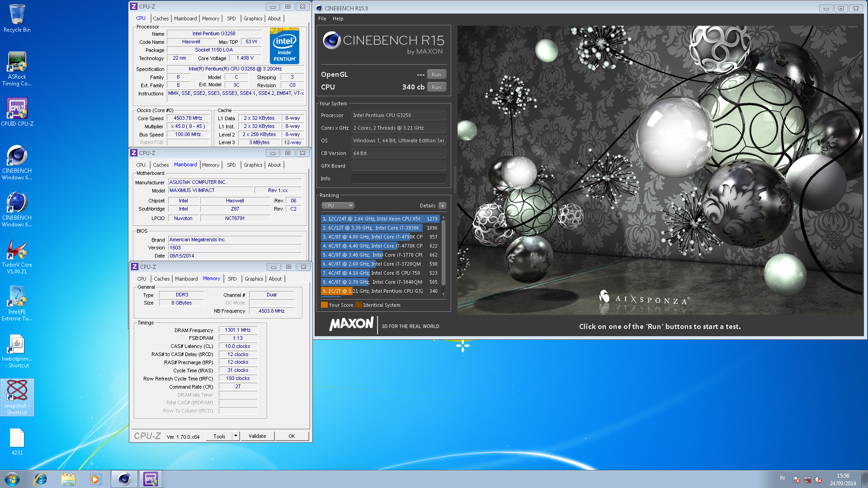This screenshot has width=868, height=488.
Task: Select 4C/8T @ 4.00 GHz i7-4790K ranking entry
Action: pos(380,237)
